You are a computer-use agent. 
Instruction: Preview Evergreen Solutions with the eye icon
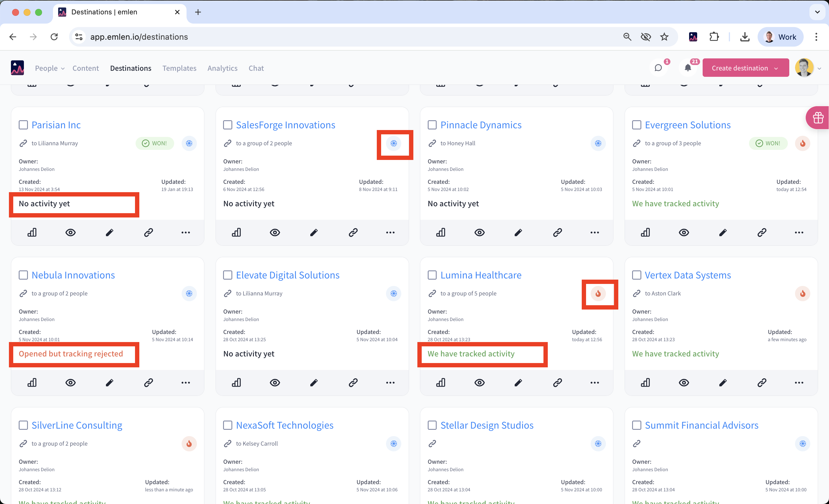(x=684, y=232)
